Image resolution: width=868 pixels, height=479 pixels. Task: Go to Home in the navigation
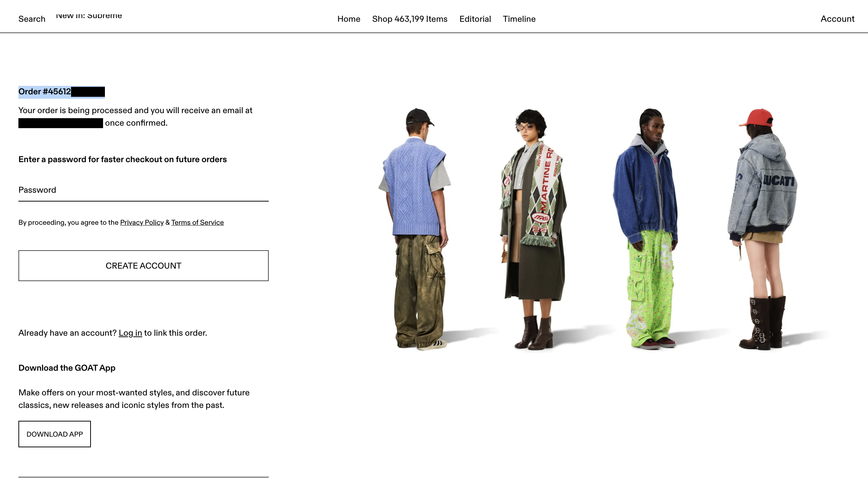[349, 19]
